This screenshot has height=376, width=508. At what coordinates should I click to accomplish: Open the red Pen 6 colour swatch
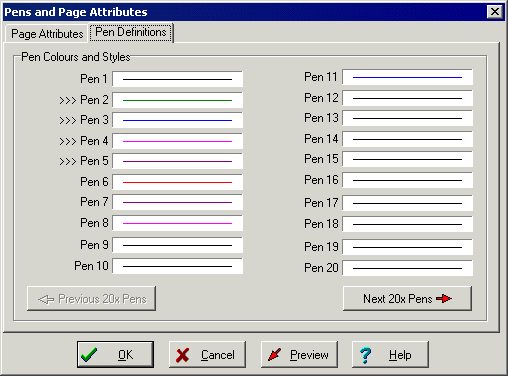click(x=177, y=182)
